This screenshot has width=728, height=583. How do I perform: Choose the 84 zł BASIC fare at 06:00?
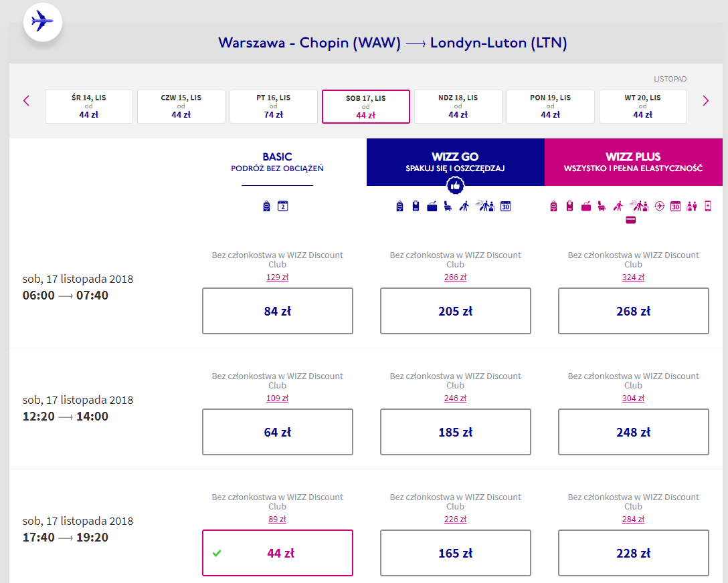pos(278,311)
